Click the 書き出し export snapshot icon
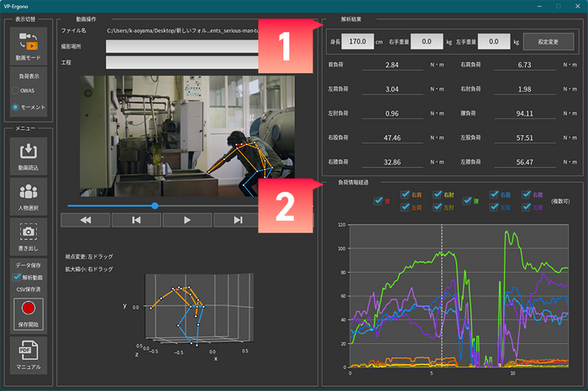 click(x=29, y=234)
